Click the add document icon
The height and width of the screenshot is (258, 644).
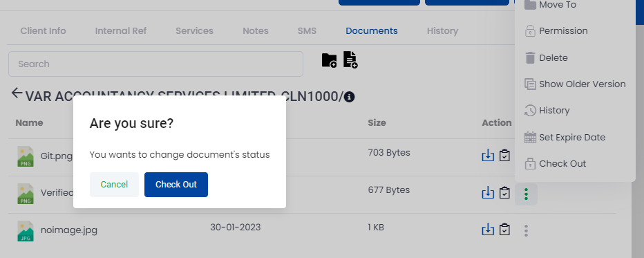pyautogui.click(x=350, y=60)
